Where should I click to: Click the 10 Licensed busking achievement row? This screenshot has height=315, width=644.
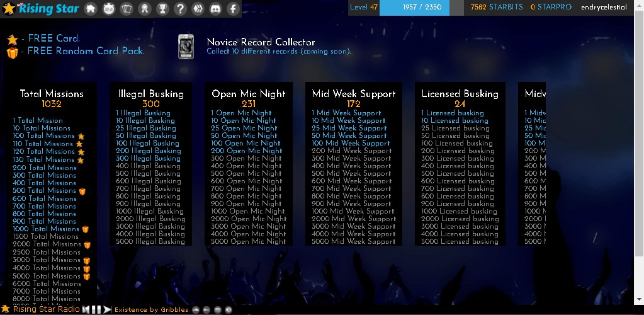point(455,120)
